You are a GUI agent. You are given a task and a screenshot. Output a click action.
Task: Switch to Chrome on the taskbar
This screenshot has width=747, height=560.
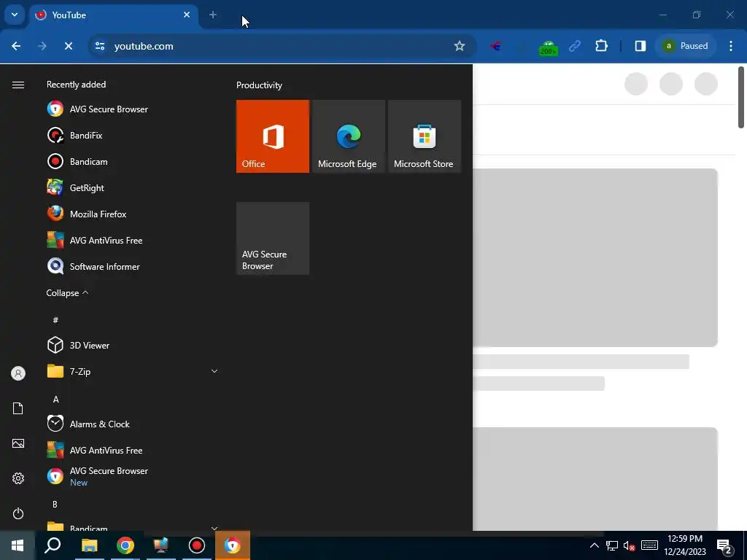(125, 545)
